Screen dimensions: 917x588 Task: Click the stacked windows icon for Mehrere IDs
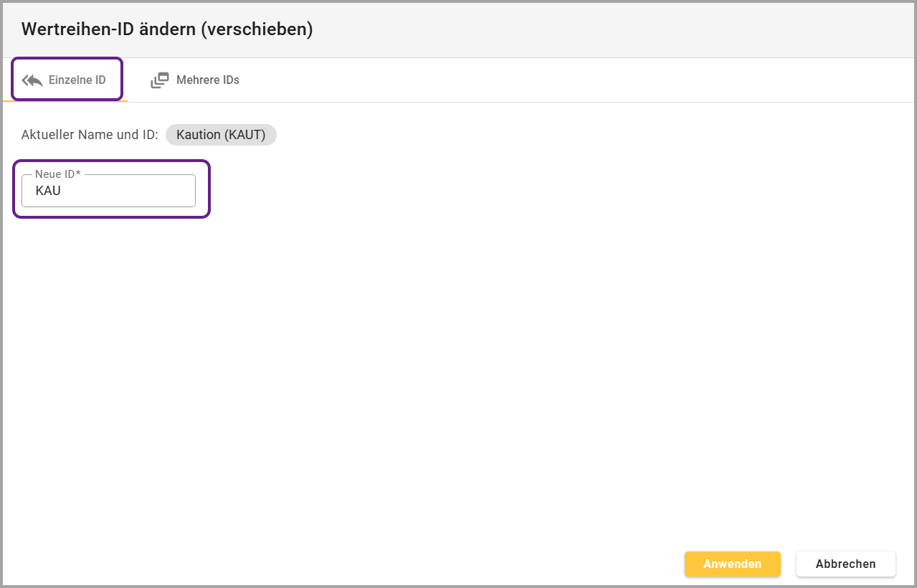[x=159, y=80]
